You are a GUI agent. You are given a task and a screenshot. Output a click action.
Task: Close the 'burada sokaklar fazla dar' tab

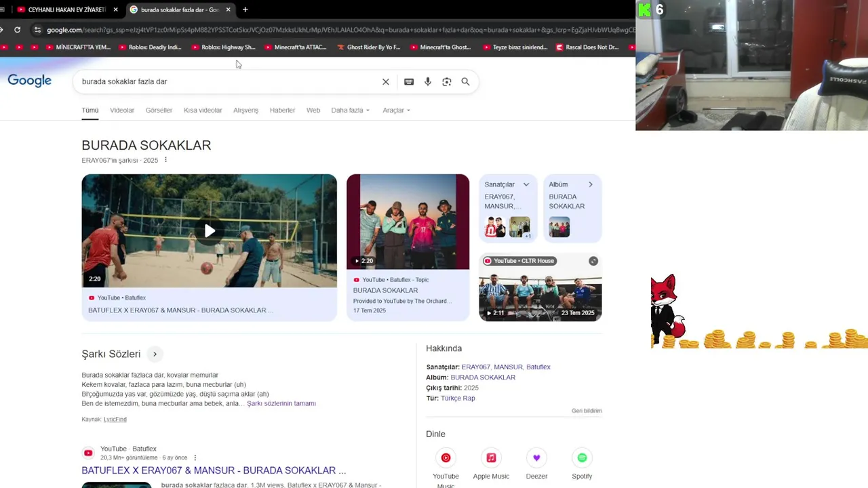[228, 9]
